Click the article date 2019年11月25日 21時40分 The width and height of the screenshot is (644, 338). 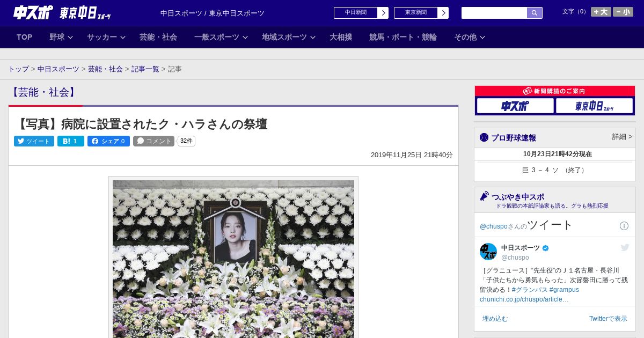412,155
